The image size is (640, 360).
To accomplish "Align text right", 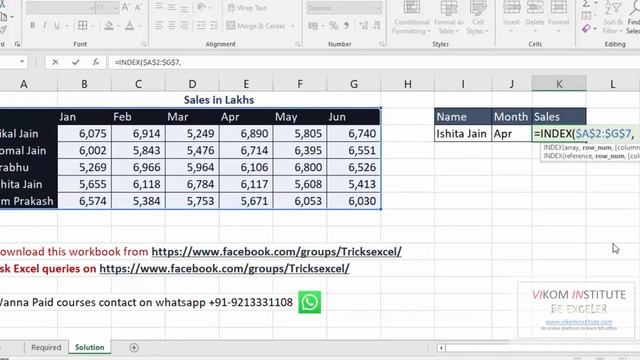I will pos(184,25).
